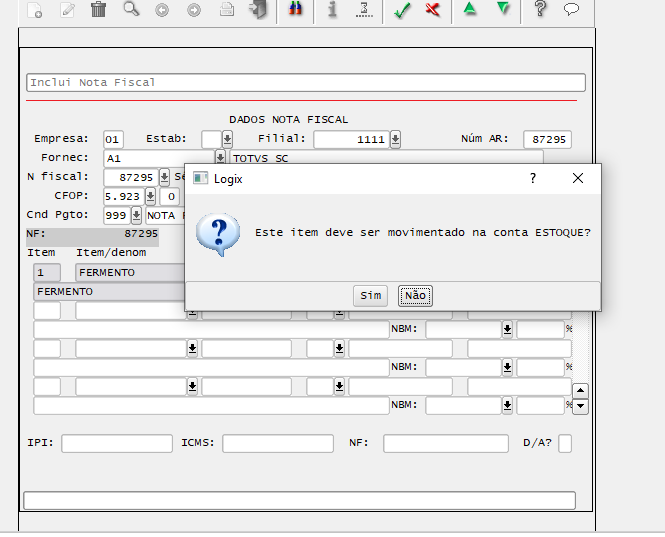Click the Cnd Pgto field showing 999
The image size is (665, 537).
[117, 215]
